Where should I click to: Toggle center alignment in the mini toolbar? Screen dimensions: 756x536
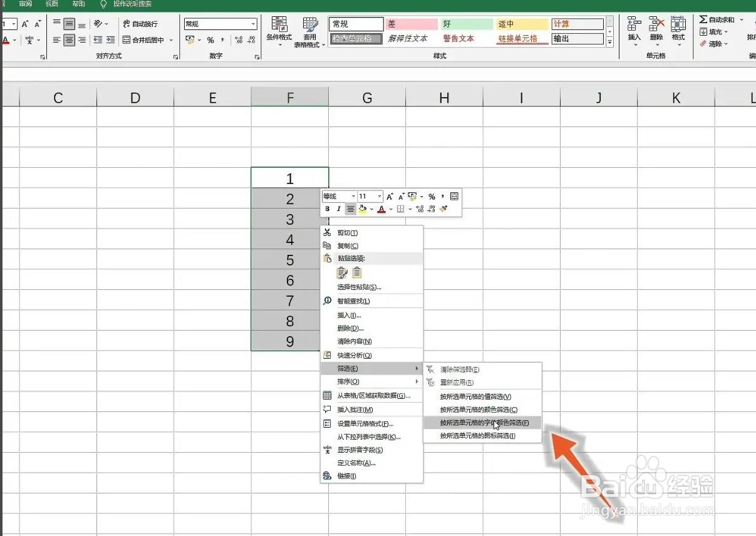351,209
